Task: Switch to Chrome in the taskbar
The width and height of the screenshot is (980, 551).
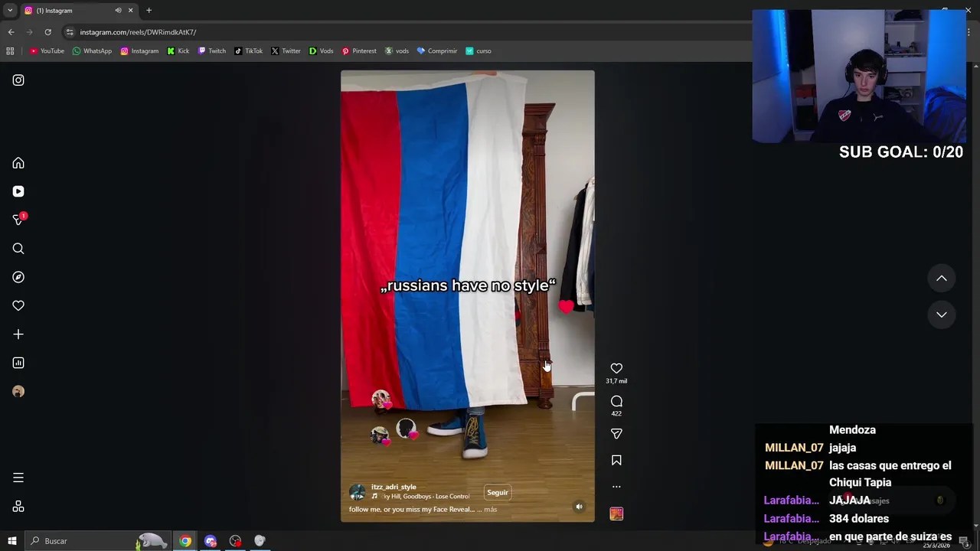Action: (x=185, y=541)
